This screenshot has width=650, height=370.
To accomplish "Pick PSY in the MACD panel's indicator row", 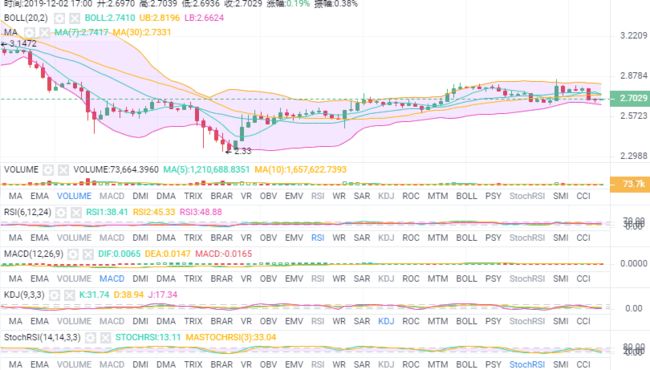I will coord(493,279).
